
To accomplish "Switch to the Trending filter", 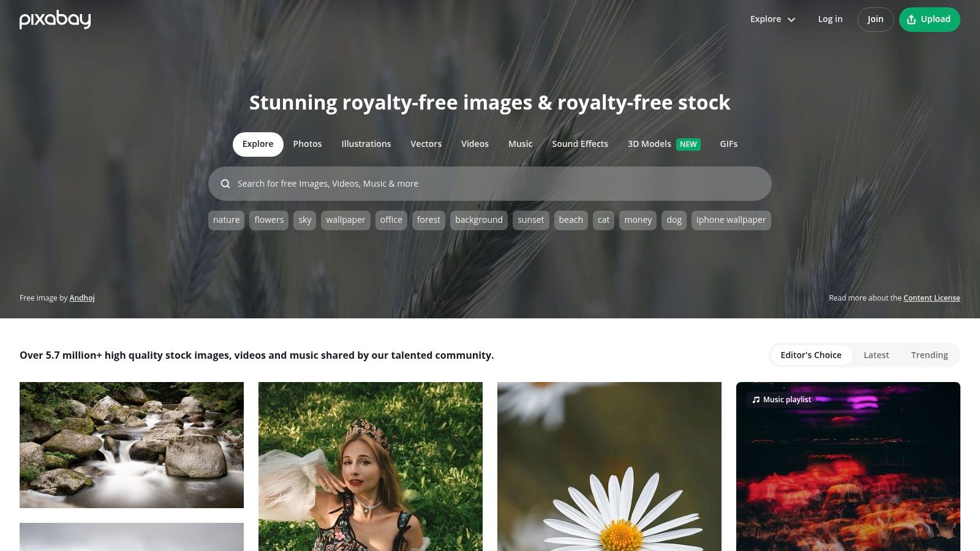I will click(929, 355).
